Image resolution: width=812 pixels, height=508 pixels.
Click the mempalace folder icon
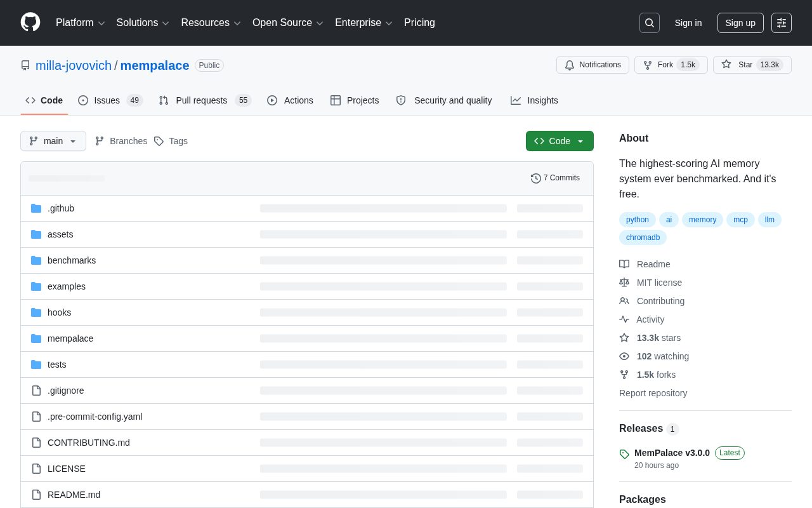tap(36, 338)
